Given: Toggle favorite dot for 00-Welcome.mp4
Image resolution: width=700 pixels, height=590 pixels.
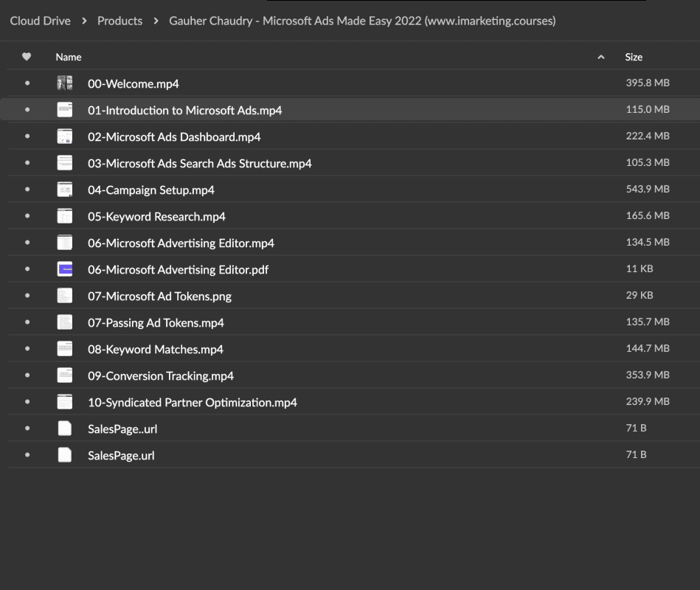Looking at the screenshot, I should coord(27,83).
